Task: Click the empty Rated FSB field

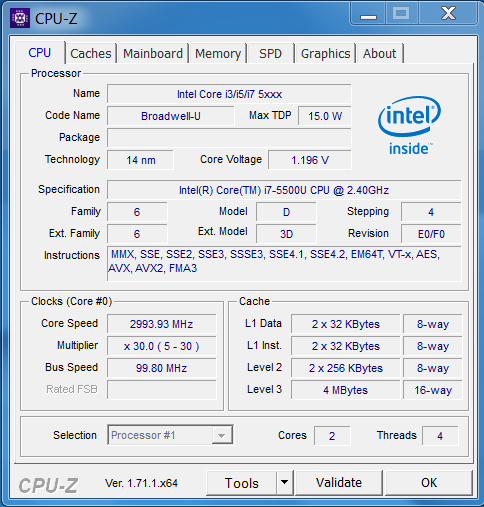Action: tap(161, 390)
